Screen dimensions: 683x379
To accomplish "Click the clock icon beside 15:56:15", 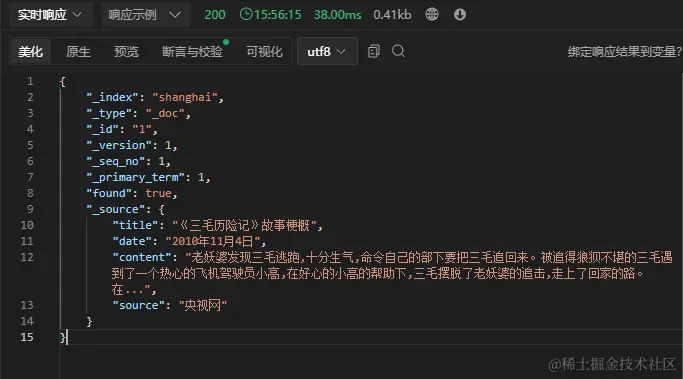I will (x=246, y=14).
